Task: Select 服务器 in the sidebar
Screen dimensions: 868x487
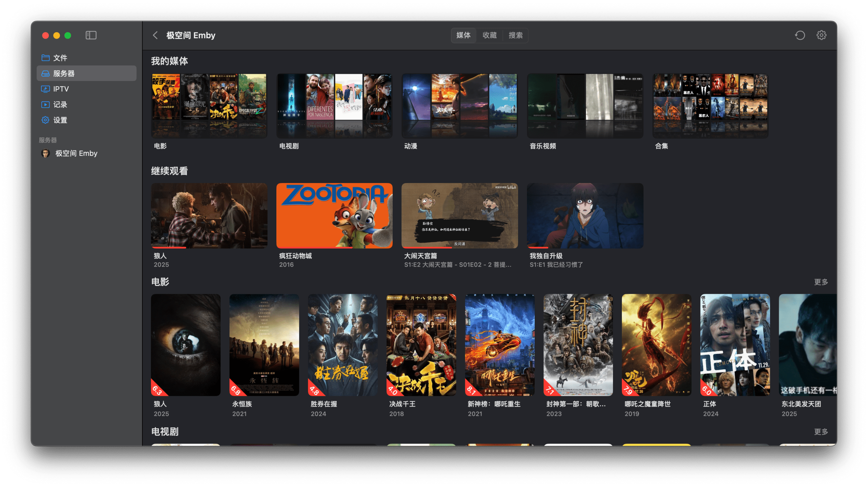Action: tap(86, 73)
